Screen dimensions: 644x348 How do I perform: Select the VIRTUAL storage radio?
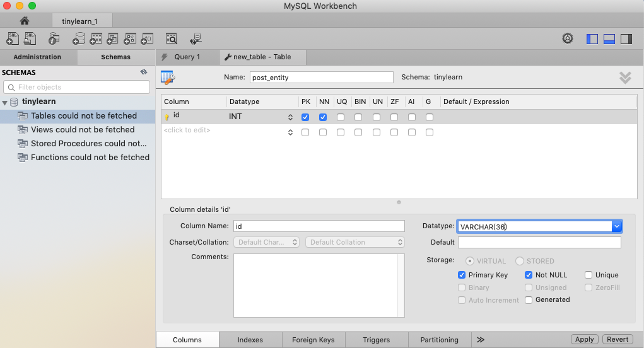470,261
